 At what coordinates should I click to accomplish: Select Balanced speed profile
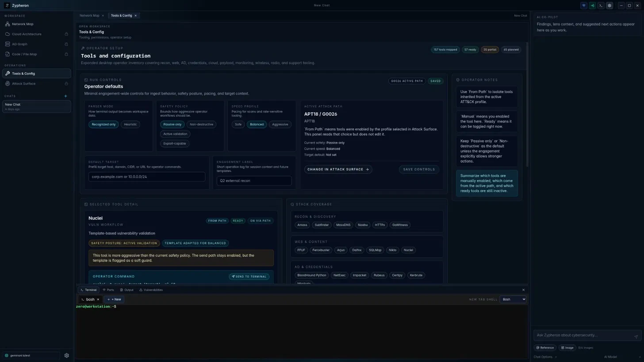tap(257, 125)
